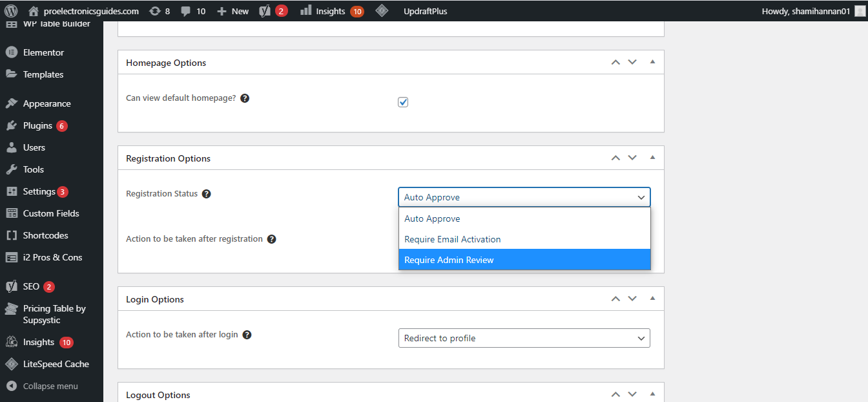The image size is (868, 402).
Task: Click help icon beside action after login
Action: pos(247,335)
